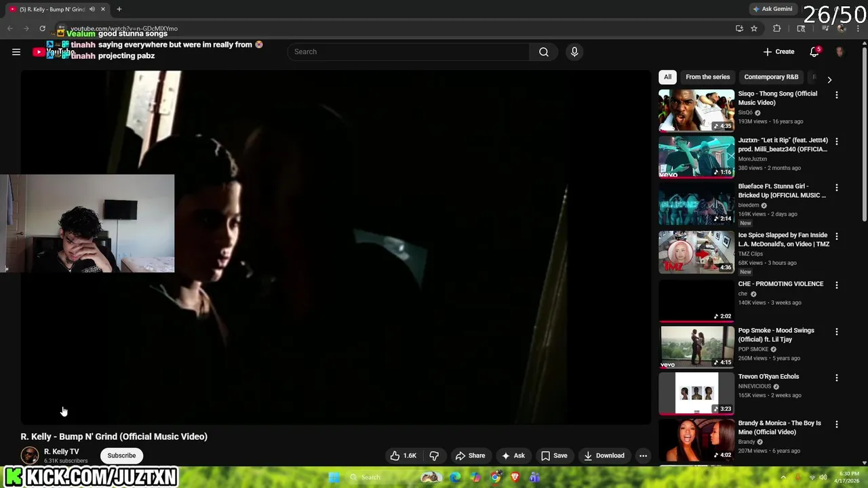Open options for the CHE Promoting Violence video

[x=836, y=285]
